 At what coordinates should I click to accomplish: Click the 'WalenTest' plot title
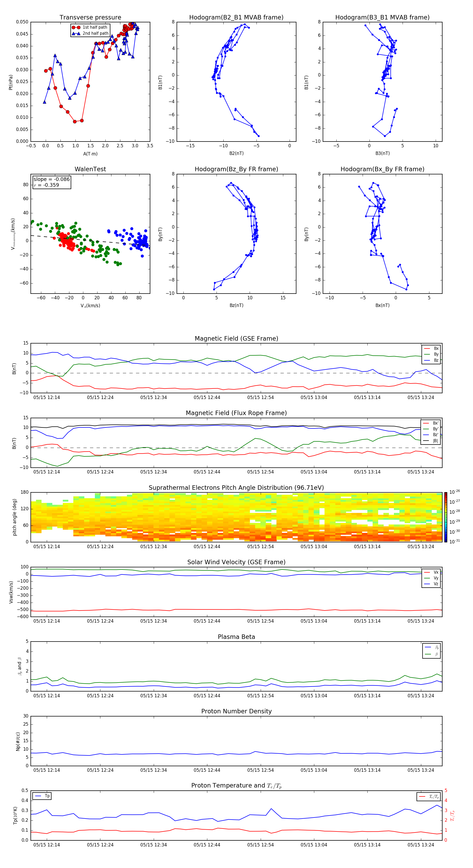(90, 169)
